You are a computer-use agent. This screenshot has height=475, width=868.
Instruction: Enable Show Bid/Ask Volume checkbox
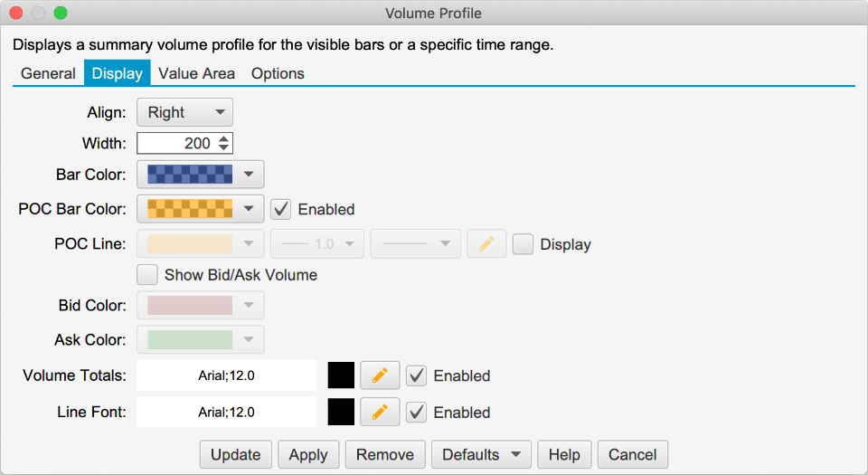pos(146,274)
